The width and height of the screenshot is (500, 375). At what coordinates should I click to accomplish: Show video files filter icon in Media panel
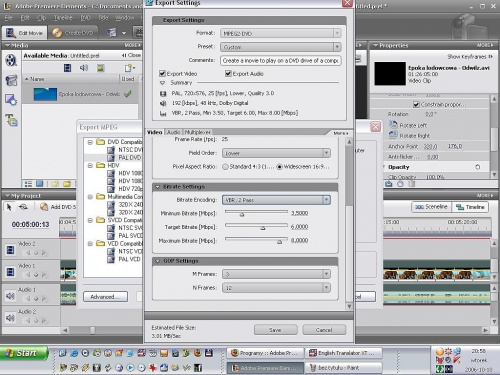67,68
